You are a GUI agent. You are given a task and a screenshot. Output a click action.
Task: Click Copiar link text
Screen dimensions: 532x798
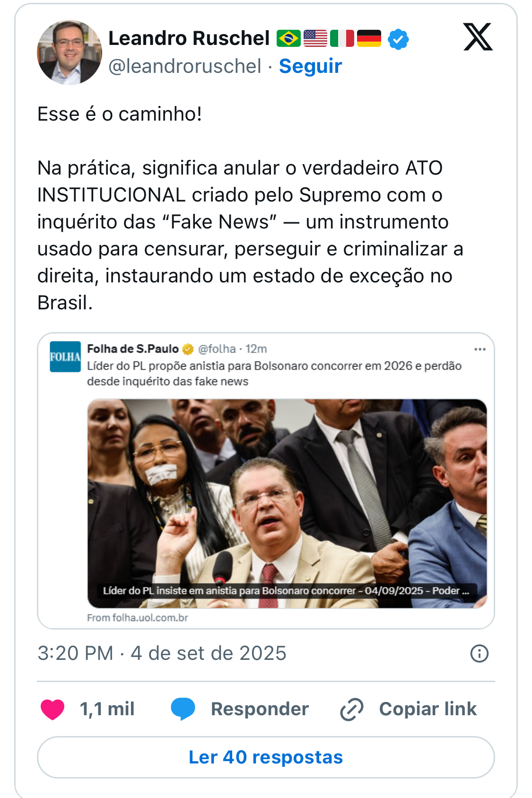[427, 709]
